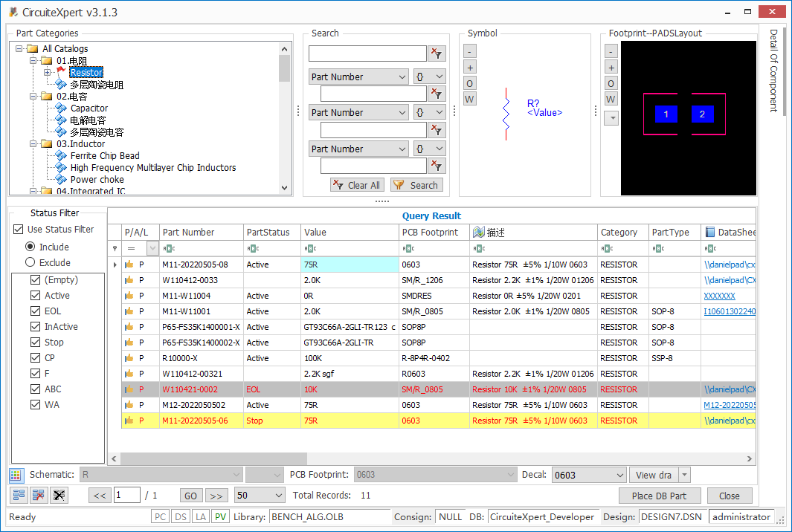
Task: Click Symbol zoom in plus button
Action: tap(470, 68)
